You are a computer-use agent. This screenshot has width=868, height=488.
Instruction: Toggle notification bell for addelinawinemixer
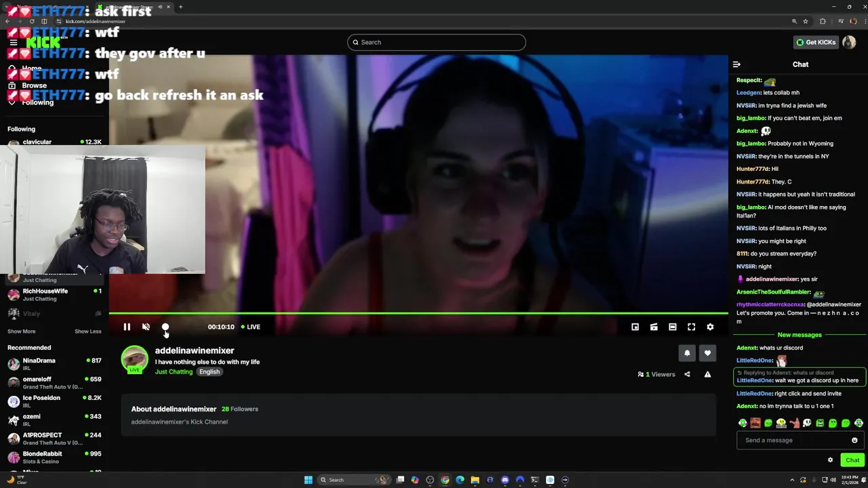tap(687, 352)
